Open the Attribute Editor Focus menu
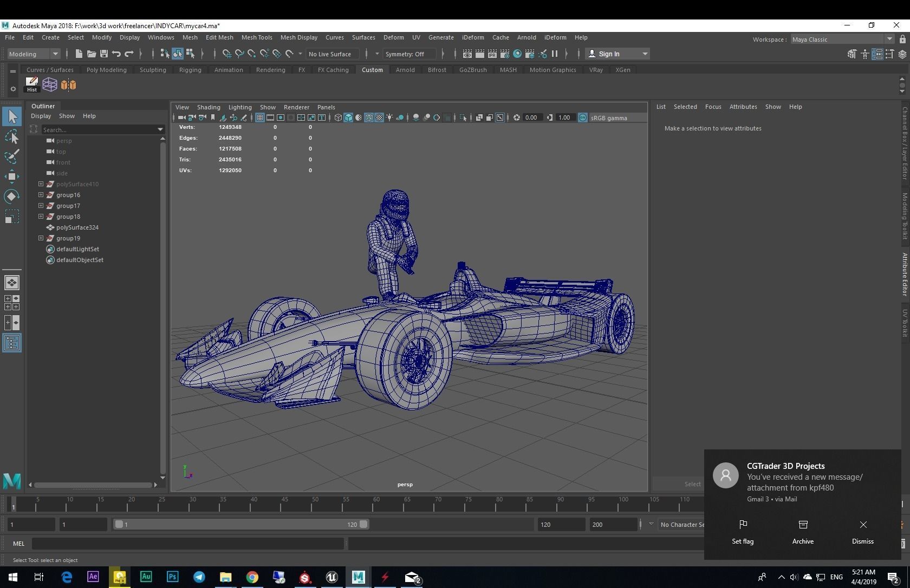The image size is (910, 588). click(x=713, y=107)
